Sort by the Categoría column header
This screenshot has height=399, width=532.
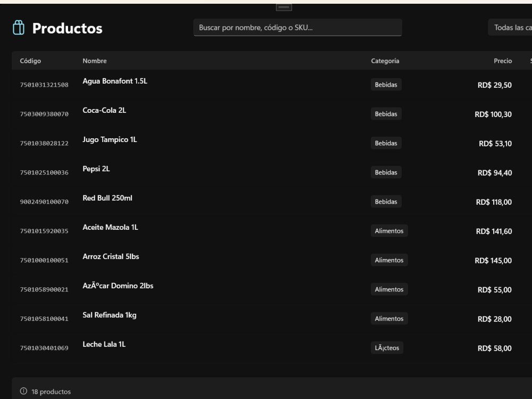[x=385, y=61]
